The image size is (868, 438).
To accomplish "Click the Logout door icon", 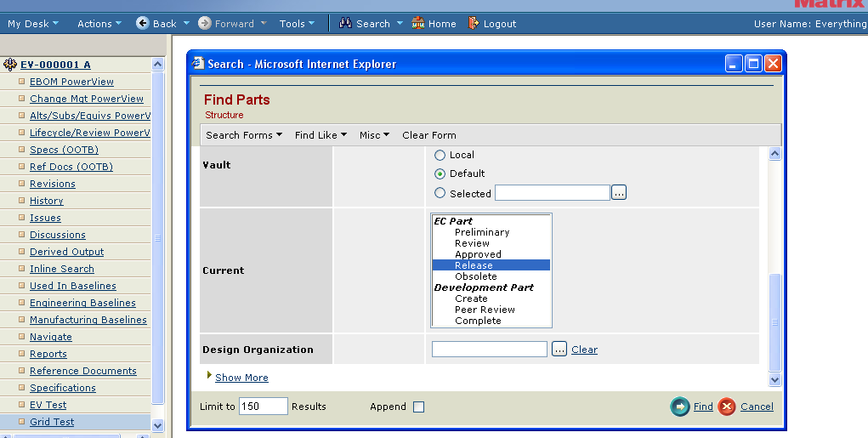I will point(474,24).
